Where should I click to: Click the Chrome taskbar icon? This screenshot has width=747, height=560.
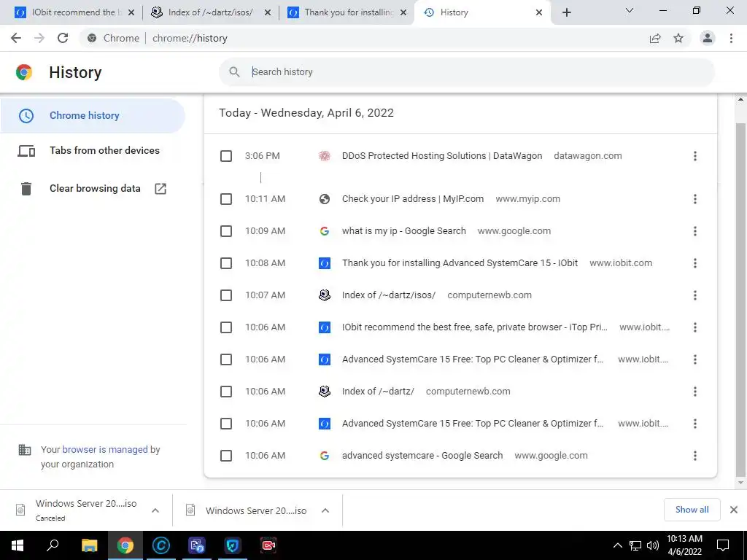pos(125,545)
